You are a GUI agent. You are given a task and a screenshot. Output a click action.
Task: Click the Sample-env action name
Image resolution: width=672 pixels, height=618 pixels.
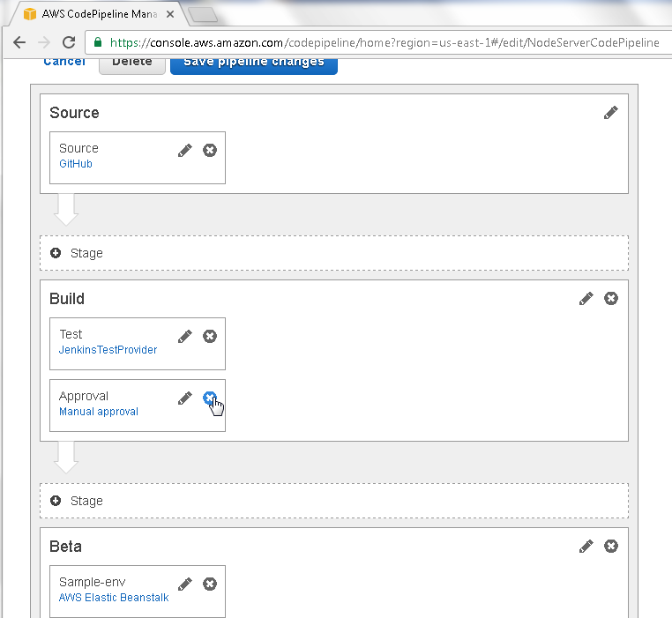pyautogui.click(x=92, y=582)
